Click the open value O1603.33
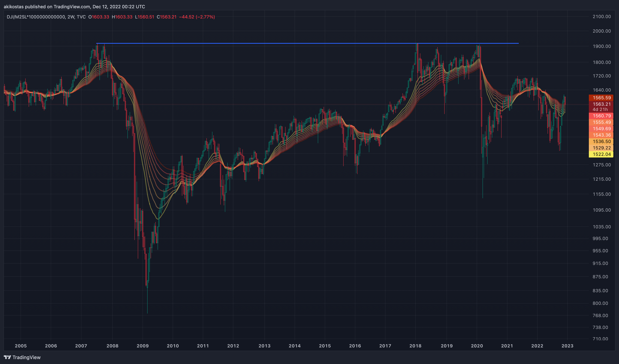This screenshot has width=619, height=364. click(99, 17)
